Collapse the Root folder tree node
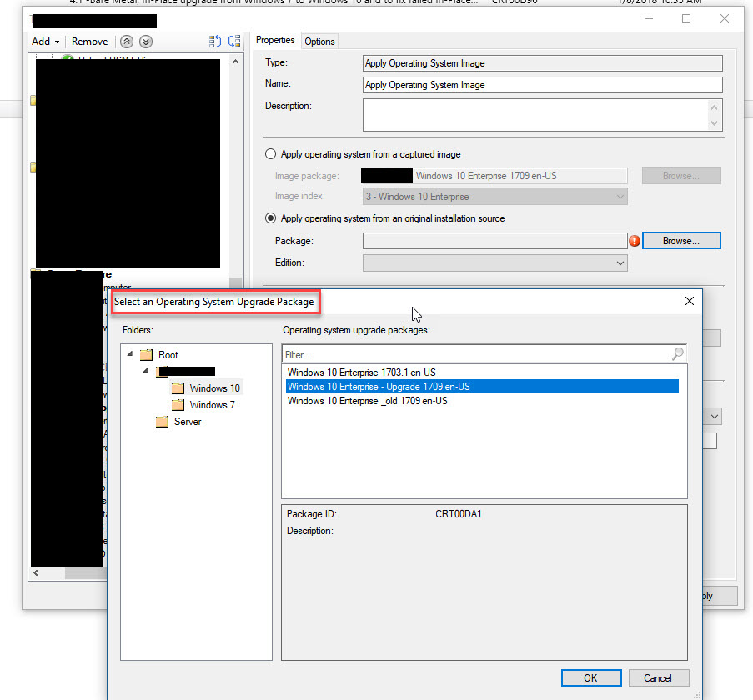 [130, 354]
